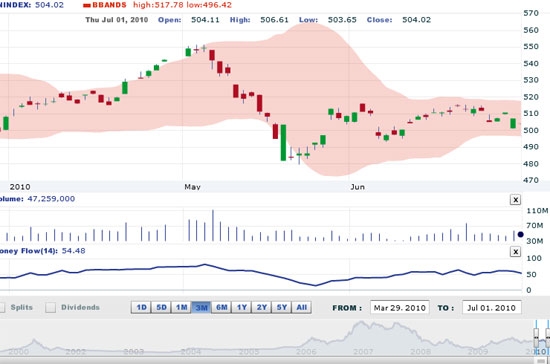This screenshot has width=550, height=364.
Task: Click the red BBANDS legend color marker
Action: [87, 6]
